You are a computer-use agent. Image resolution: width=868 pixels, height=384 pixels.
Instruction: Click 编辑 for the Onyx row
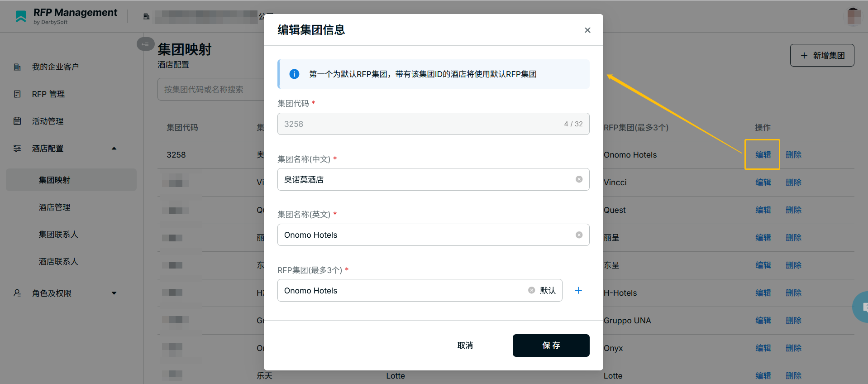click(x=763, y=348)
